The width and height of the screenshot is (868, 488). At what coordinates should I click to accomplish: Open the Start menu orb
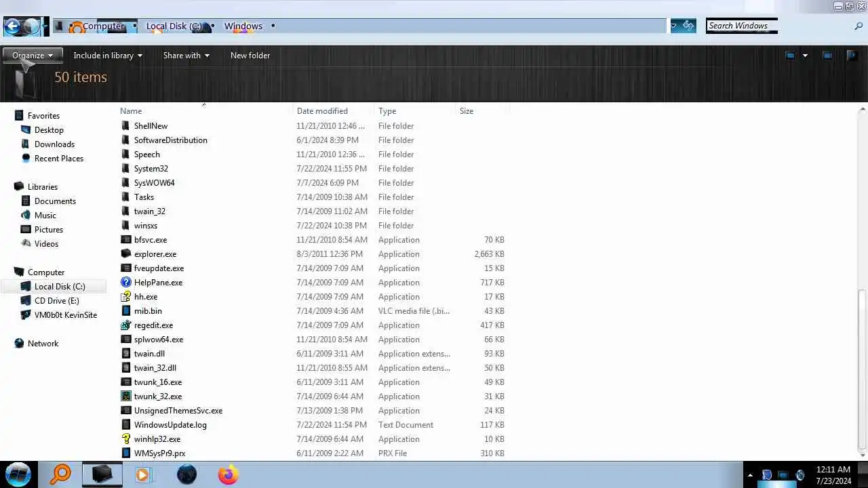pyautogui.click(x=18, y=474)
